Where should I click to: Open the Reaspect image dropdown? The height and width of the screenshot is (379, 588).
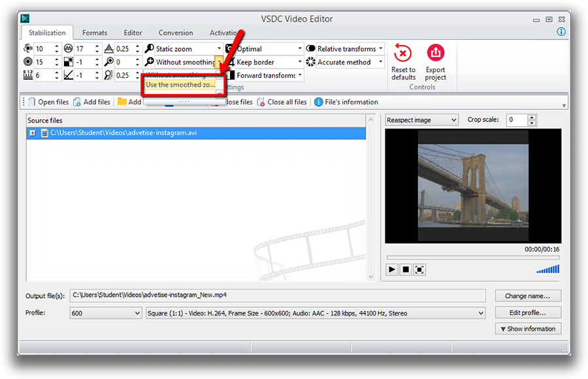453,120
